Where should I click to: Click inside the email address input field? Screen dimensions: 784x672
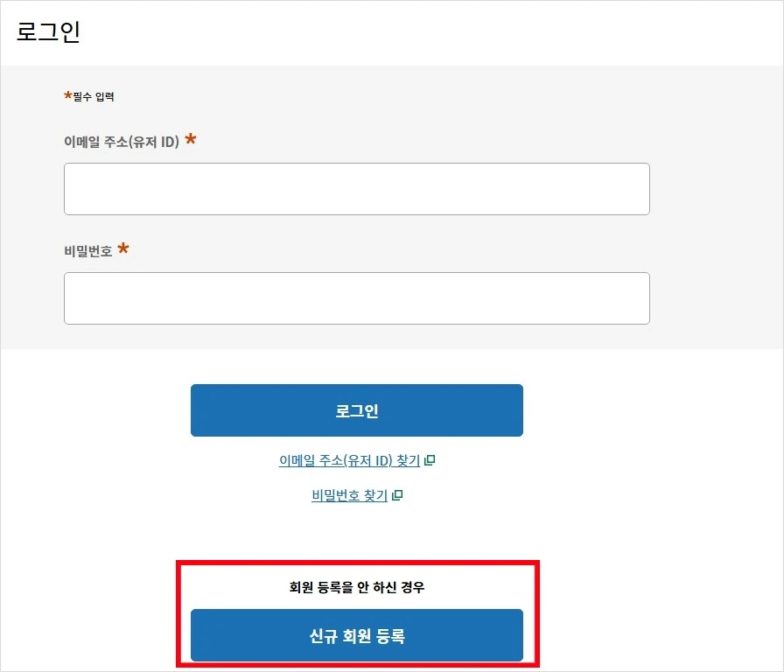point(356,188)
